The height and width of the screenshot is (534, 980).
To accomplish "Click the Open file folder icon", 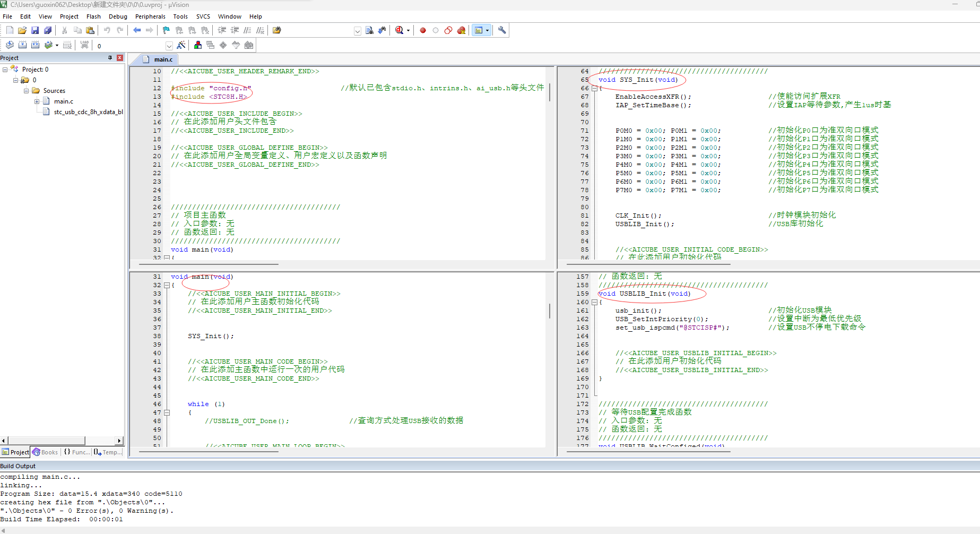I will [22, 30].
